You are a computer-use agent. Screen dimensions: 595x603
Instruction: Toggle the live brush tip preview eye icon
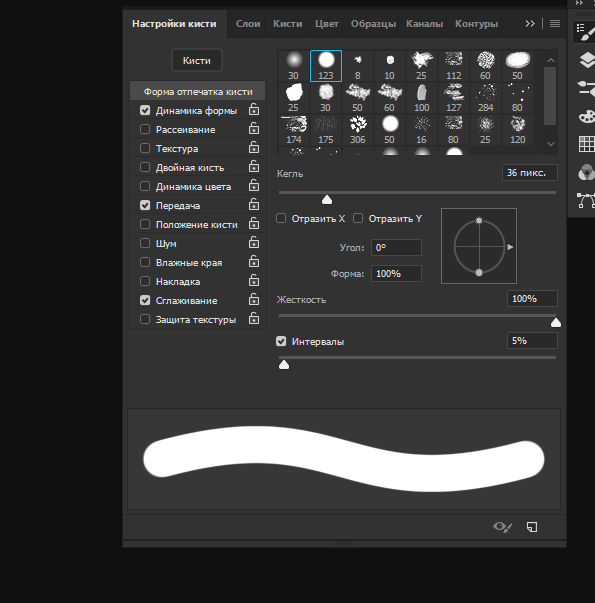[x=502, y=527]
